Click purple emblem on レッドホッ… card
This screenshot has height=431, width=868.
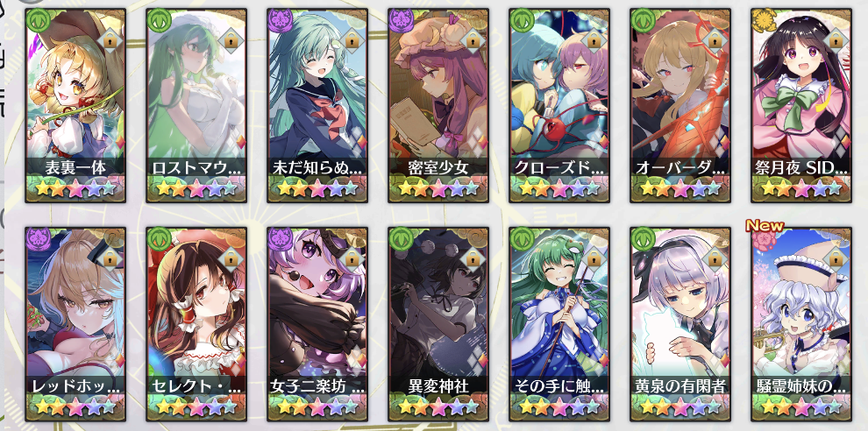[37, 239]
